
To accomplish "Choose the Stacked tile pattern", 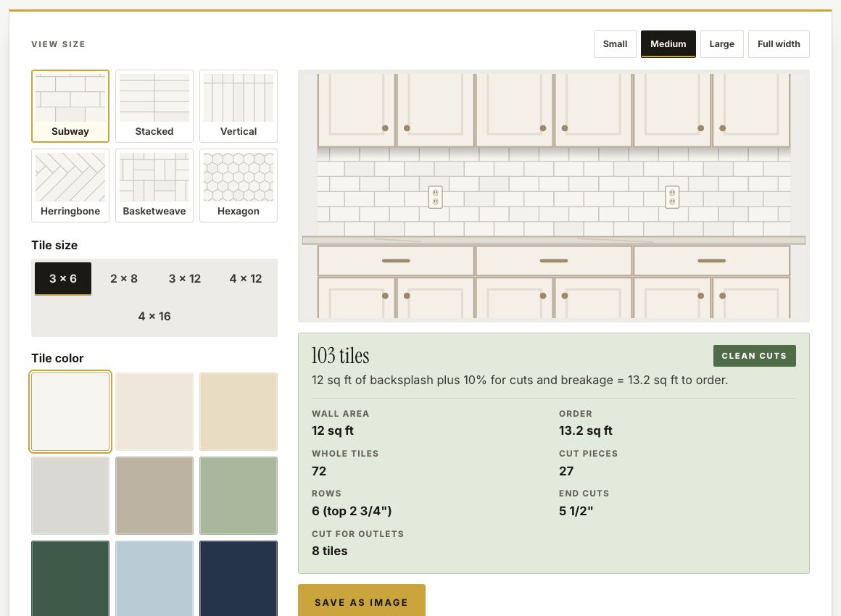I will click(x=154, y=106).
